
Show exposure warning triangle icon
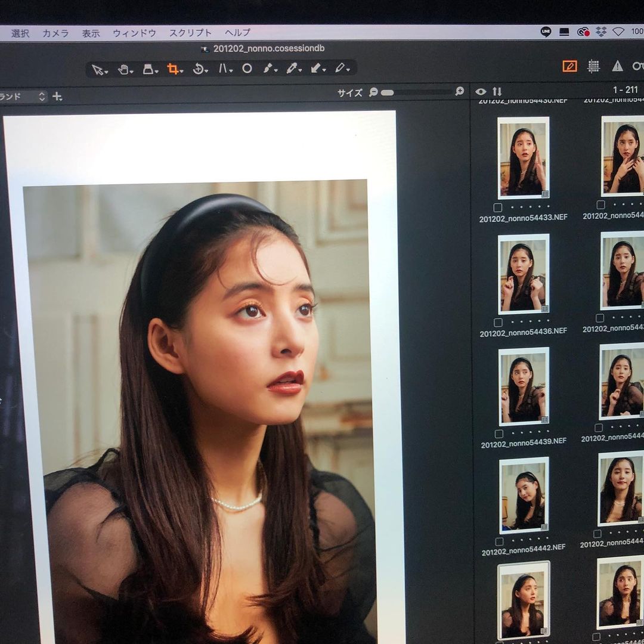point(617,66)
